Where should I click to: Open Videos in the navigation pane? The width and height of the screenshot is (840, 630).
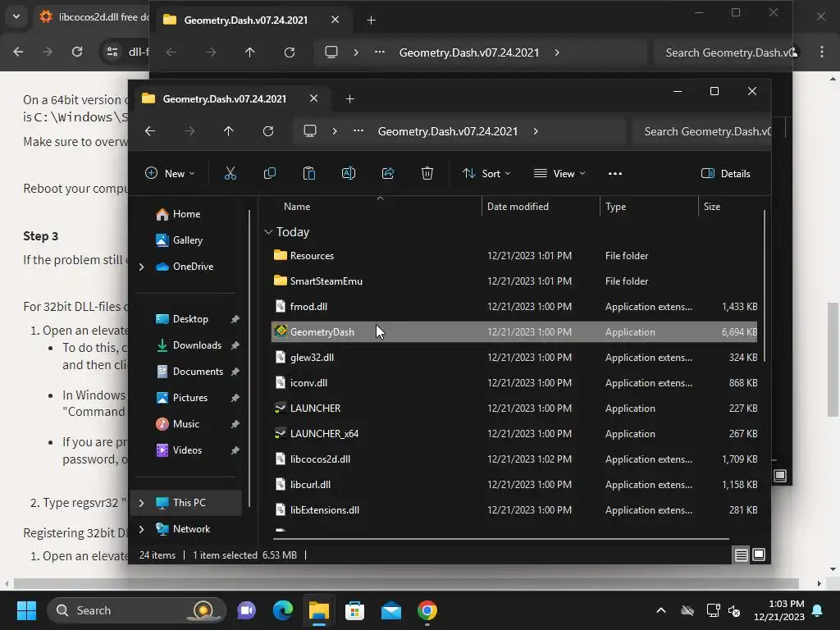point(187,450)
